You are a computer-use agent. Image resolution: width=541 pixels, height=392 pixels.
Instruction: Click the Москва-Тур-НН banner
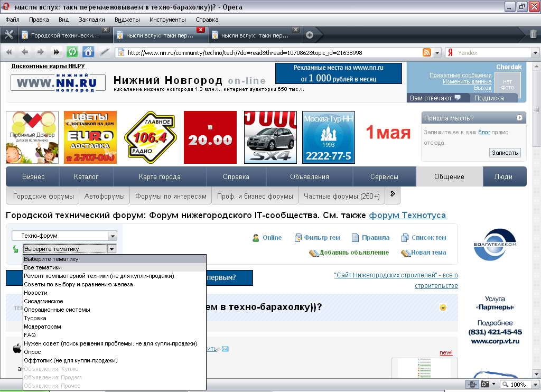click(x=329, y=137)
